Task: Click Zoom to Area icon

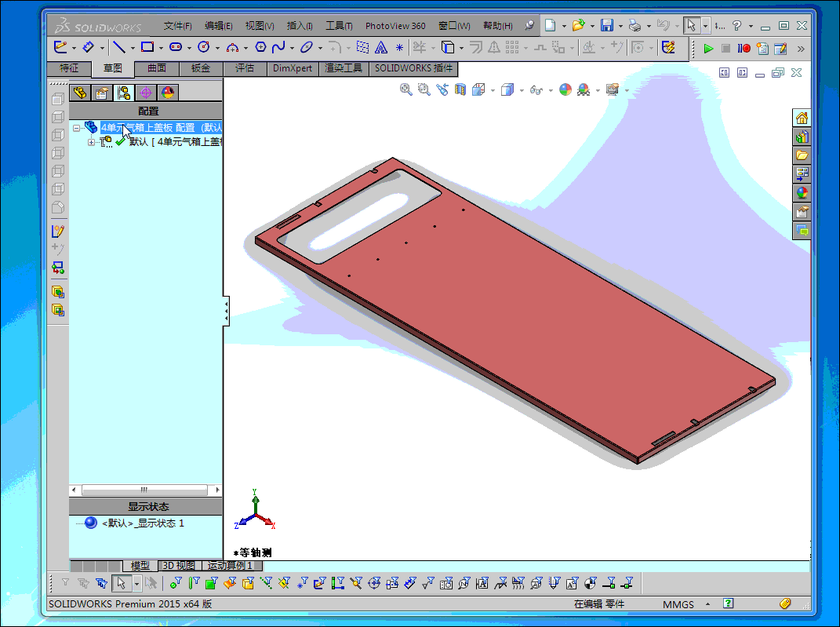Action: pyautogui.click(x=424, y=89)
